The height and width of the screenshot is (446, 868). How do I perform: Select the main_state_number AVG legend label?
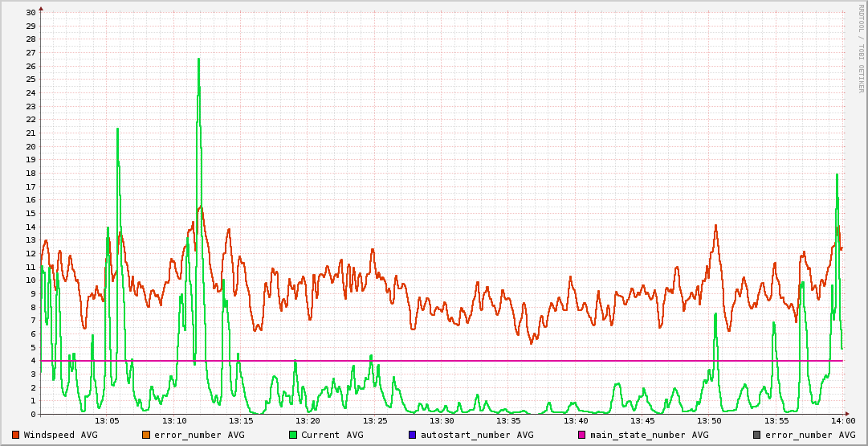tap(650, 435)
